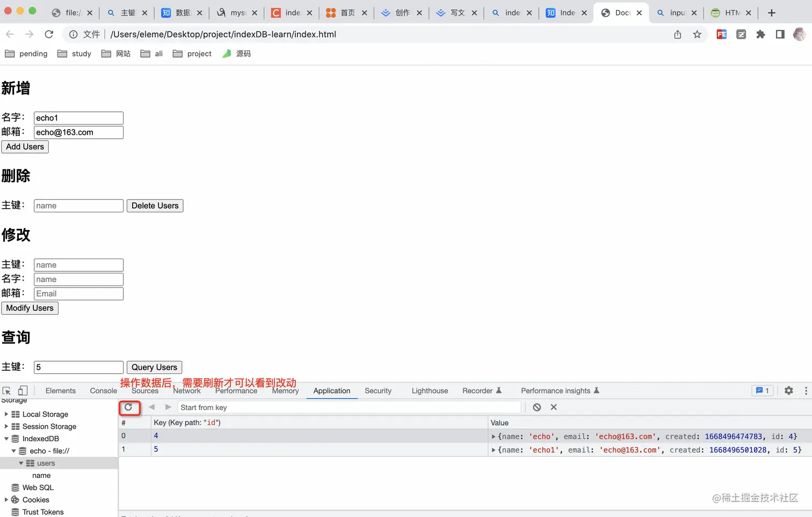Focus the browser address bar URL

click(223, 34)
